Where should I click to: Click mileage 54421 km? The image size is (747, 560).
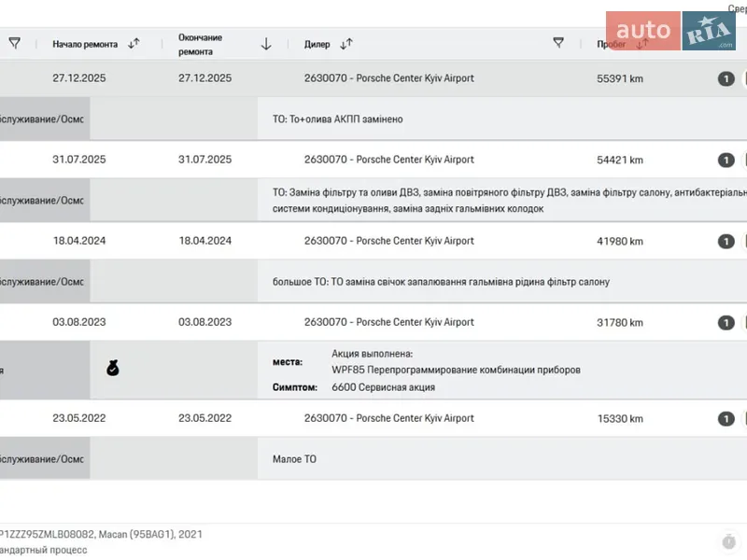click(x=620, y=160)
